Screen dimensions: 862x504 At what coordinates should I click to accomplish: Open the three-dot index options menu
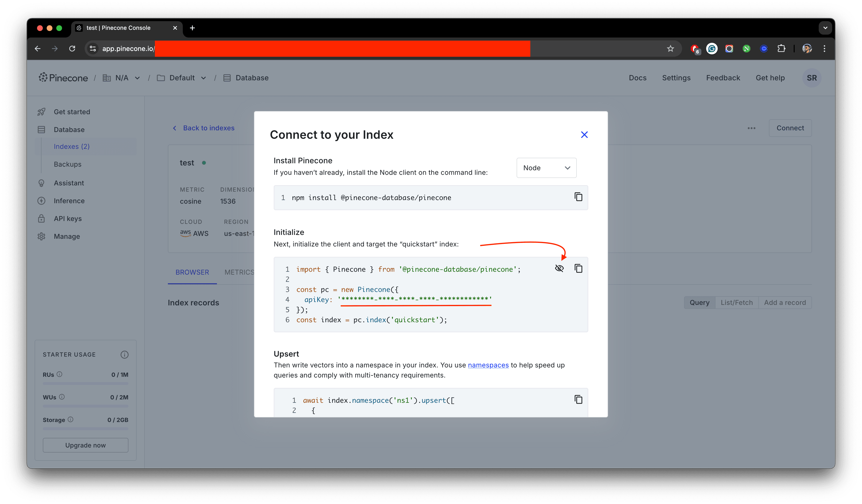point(752,128)
